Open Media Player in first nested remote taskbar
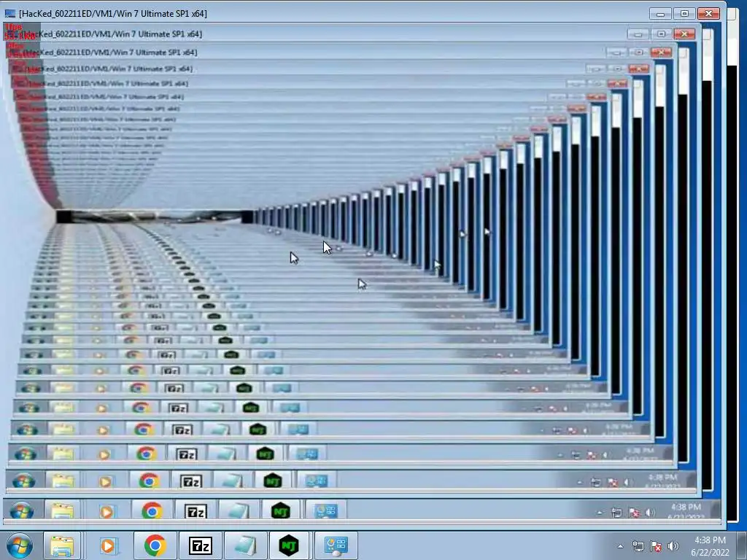This screenshot has width=747, height=560. (107, 511)
